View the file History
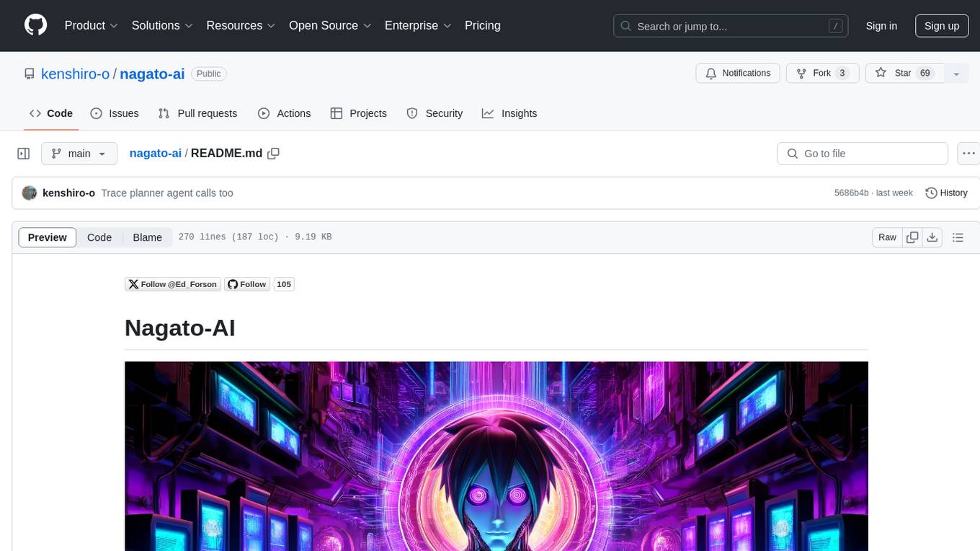Screen dimensions: 980x551 946,193
